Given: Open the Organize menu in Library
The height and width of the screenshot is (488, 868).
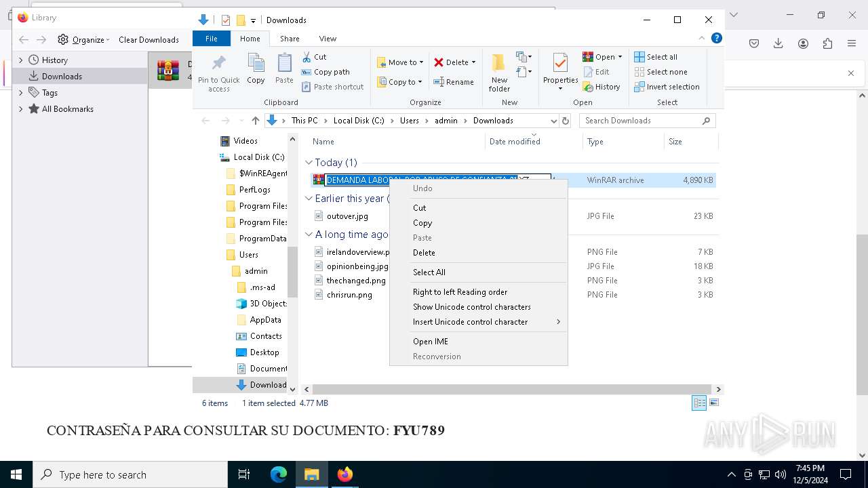Looking at the screenshot, I should pyautogui.click(x=84, y=39).
